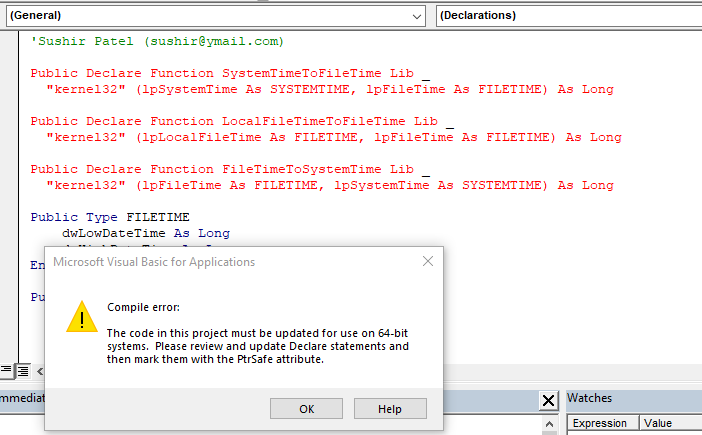Click the comment line 'Sushir Patel

[x=157, y=41]
